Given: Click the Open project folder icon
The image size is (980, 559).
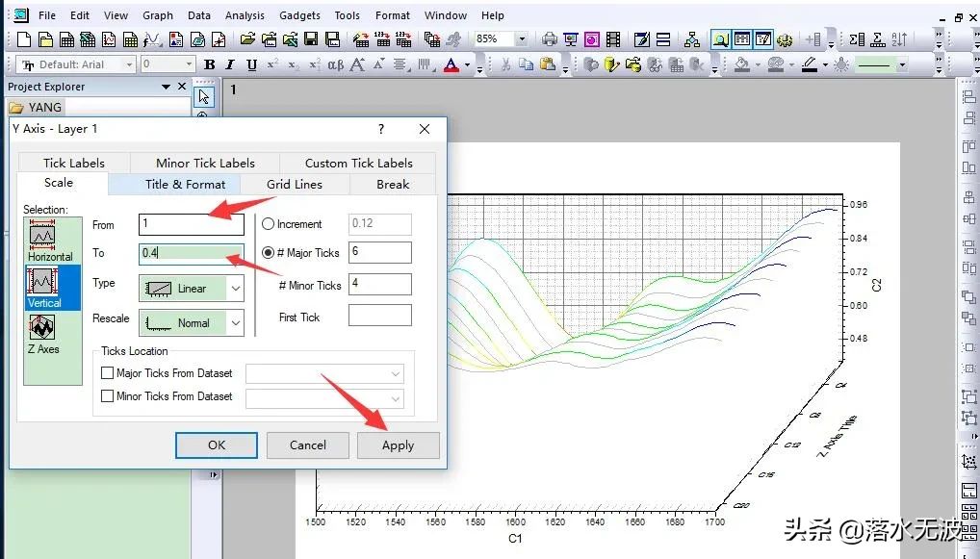Looking at the screenshot, I should [x=247, y=39].
